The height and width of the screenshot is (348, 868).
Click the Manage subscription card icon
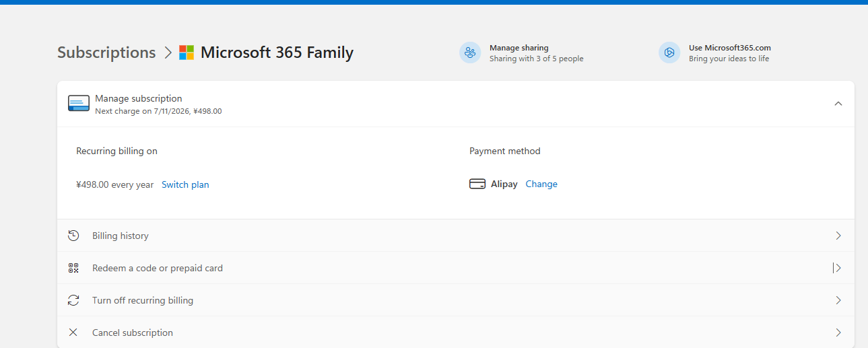[x=79, y=104]
